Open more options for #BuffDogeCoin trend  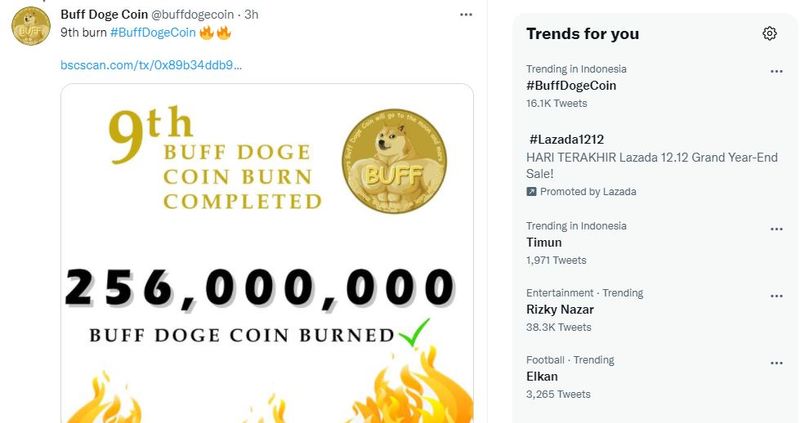tap(776, 71)
